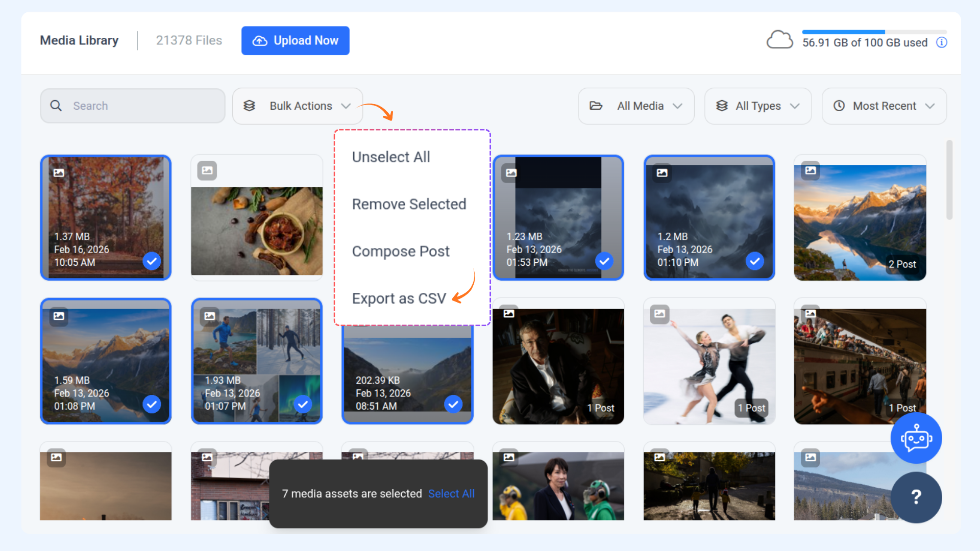
Task: Click the storage usage progress bar
Action: click(x=874, y=32)
